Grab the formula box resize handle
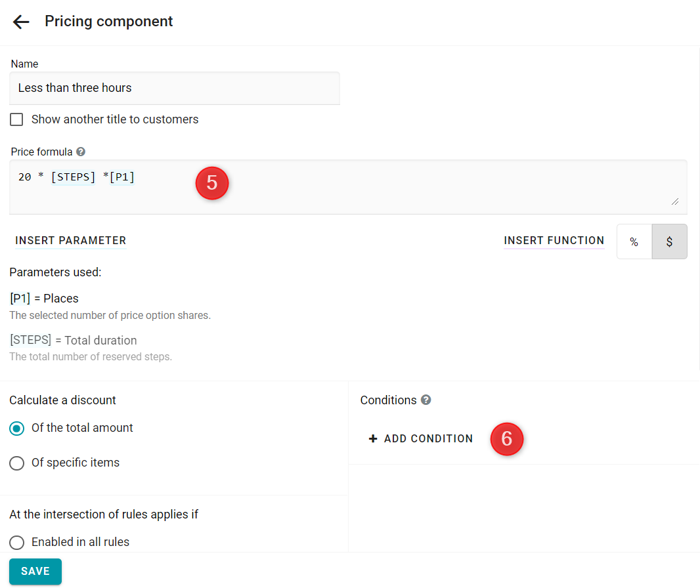Viewport: 700px width, 588px height. 675,201
